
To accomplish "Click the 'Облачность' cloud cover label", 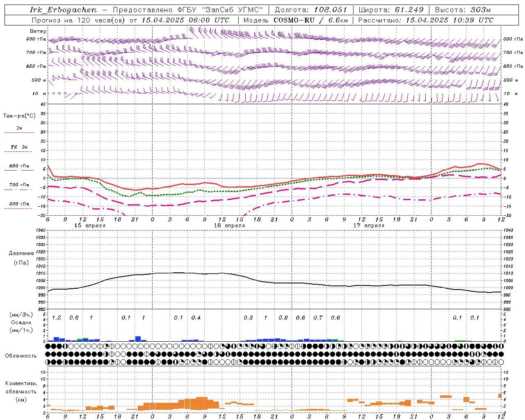I will click(x=21, y=356).
